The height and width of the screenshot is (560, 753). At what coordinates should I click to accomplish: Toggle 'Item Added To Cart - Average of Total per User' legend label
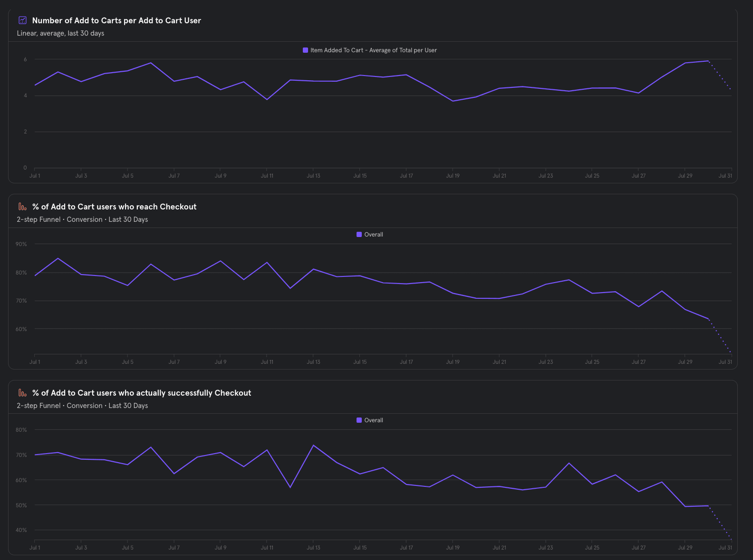click(374, 50)
